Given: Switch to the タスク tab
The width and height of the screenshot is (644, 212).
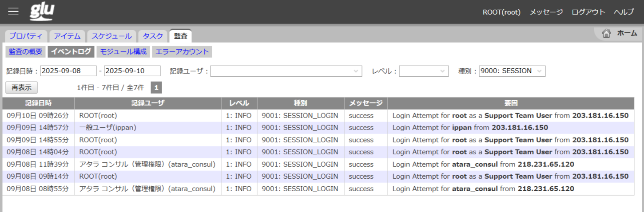Looking at the screenshot, I should [153, 36].
